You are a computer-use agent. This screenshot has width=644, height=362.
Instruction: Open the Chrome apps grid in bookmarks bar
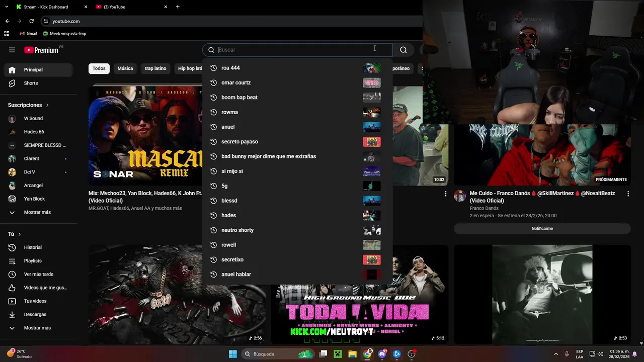(x=7, y=34)
